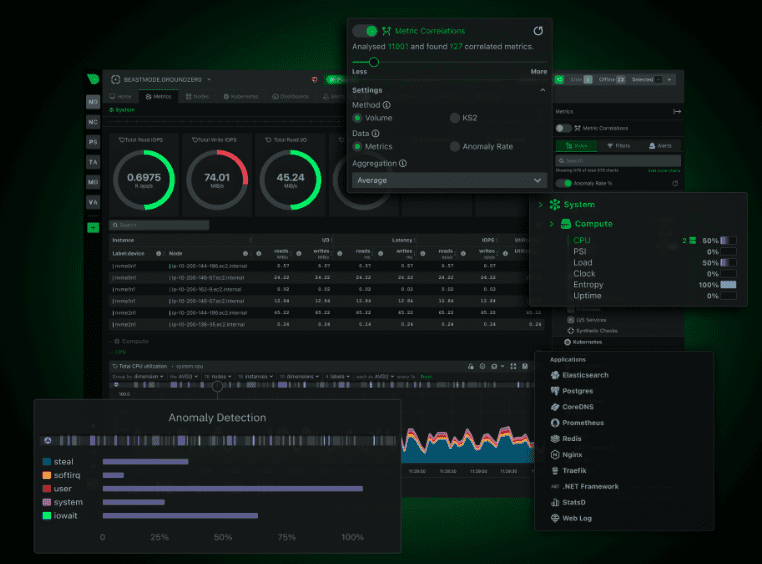Screen dimensions: 762x564
Task: Switch to the Nodes tab
Action: tap(197, 96)
